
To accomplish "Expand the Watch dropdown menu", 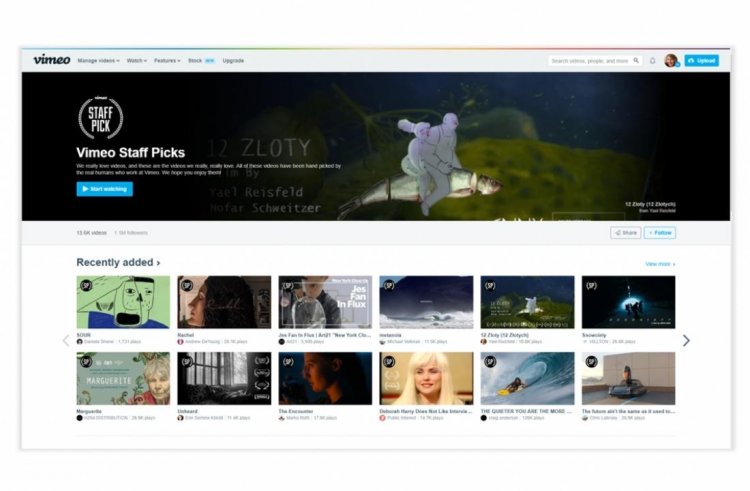I will (x=136, y=61).
